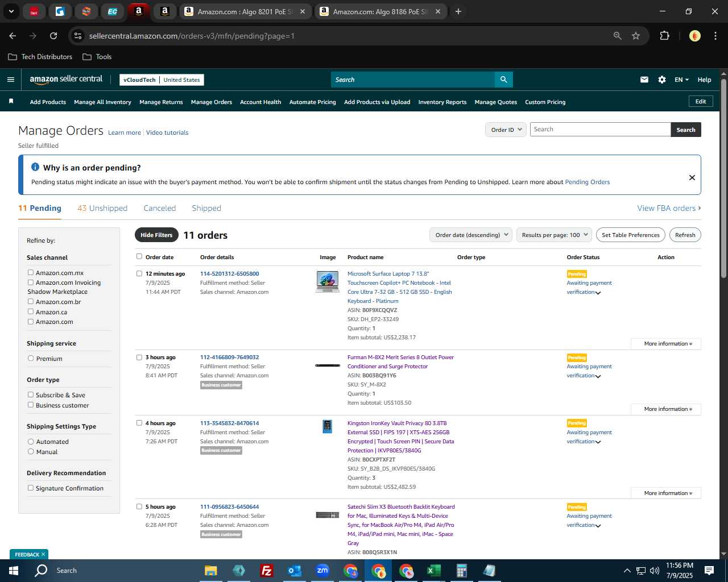Select the Manual shipping settings radio

pos(31,451)
